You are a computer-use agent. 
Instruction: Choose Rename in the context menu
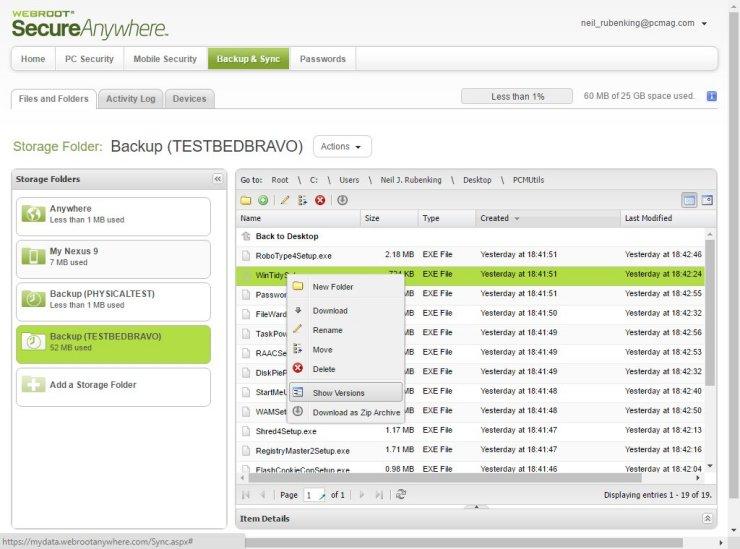point(346,330)
